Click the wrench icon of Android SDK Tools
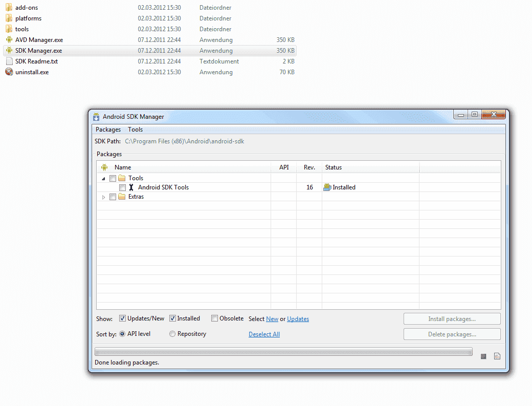 [x=131, y=187]
